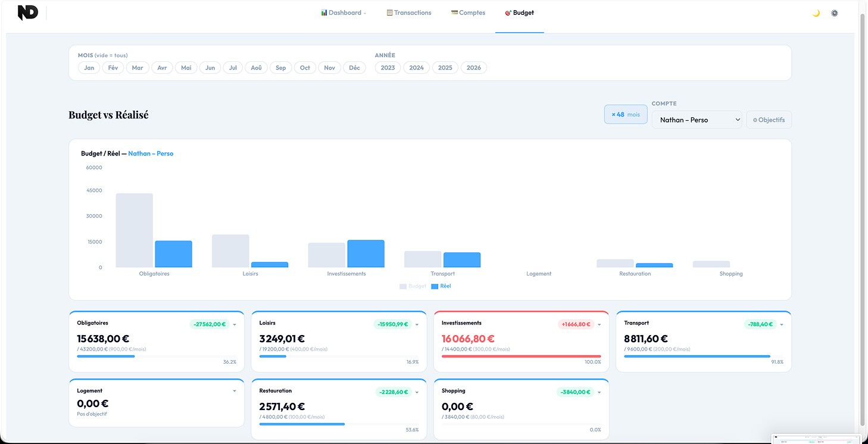Click the Budget target icon

(508, 13)
